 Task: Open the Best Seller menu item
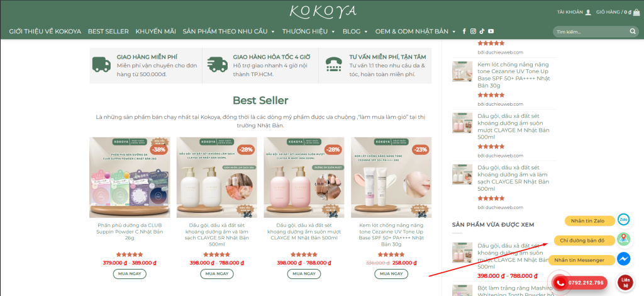pyautogui.click(x=108, y=31)
